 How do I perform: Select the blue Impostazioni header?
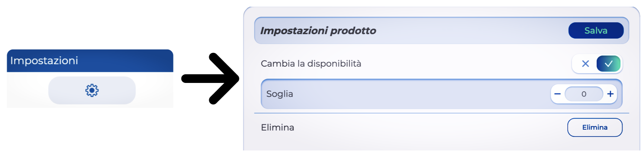[x=90, y=61]
